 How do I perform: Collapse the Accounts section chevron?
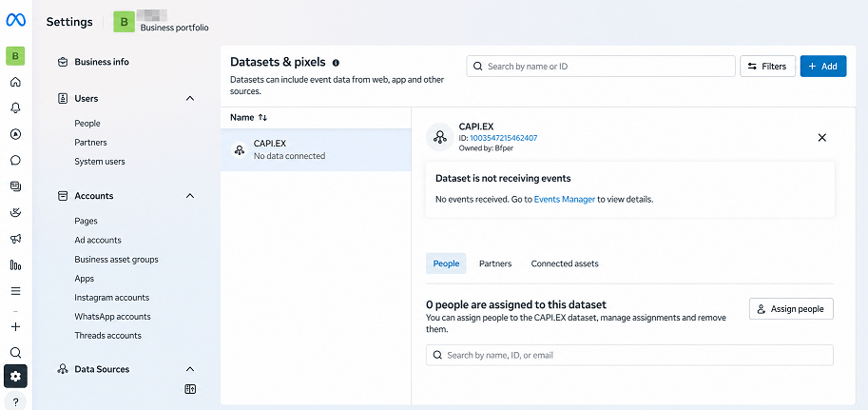(190, 196)
